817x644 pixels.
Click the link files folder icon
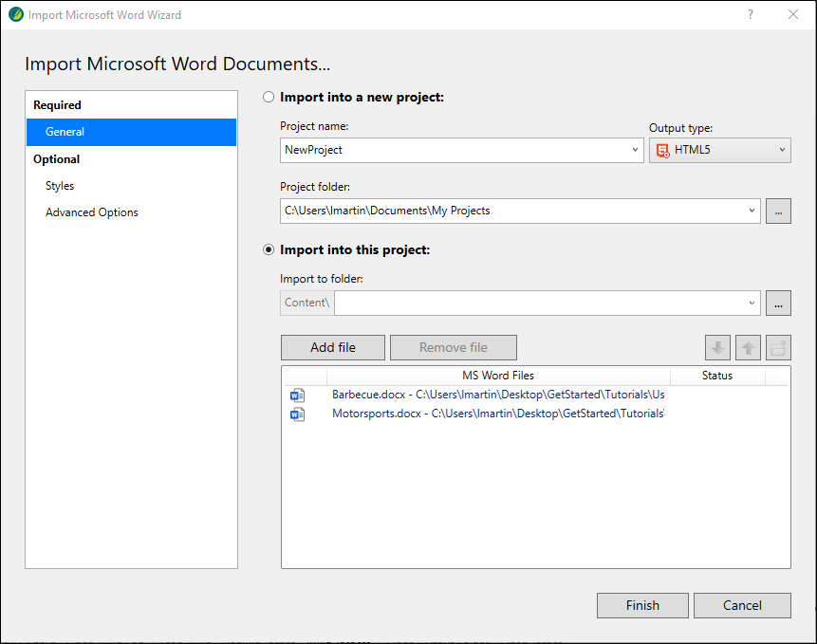click(x=778, y=347)
